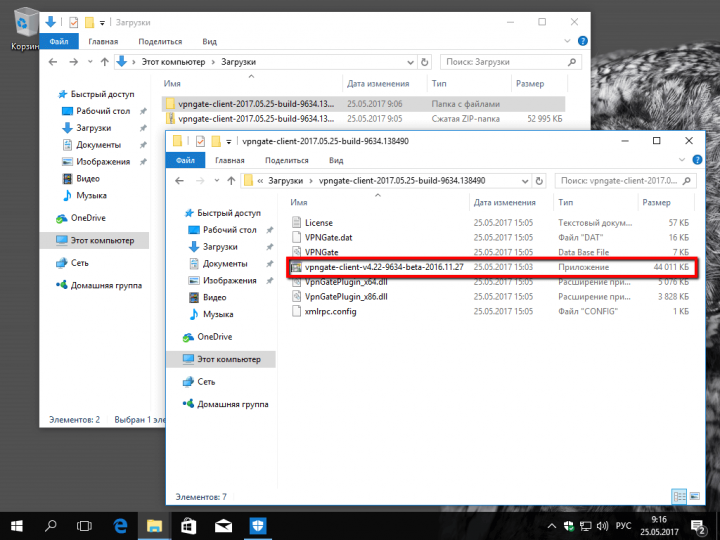The image size is (720, 540).
Task: Expand address history dropdown in Загрузки window
Action: [x=410, y=62]
